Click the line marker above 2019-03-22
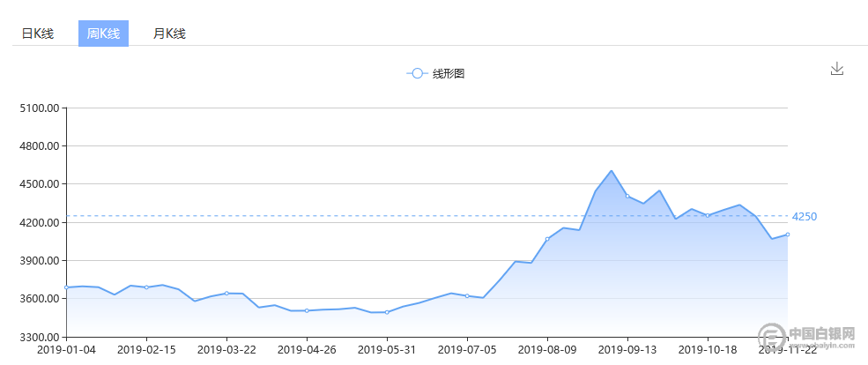 point(226,293)
